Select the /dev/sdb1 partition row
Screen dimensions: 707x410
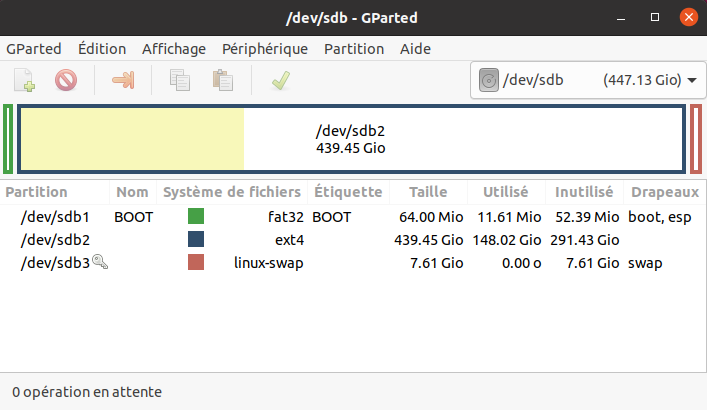click(x=56, y=216)
